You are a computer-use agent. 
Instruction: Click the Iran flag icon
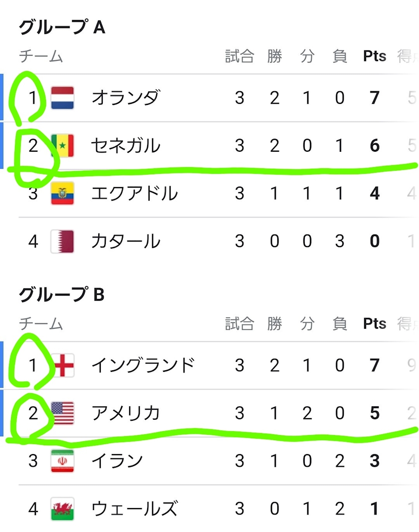point(62,461)
